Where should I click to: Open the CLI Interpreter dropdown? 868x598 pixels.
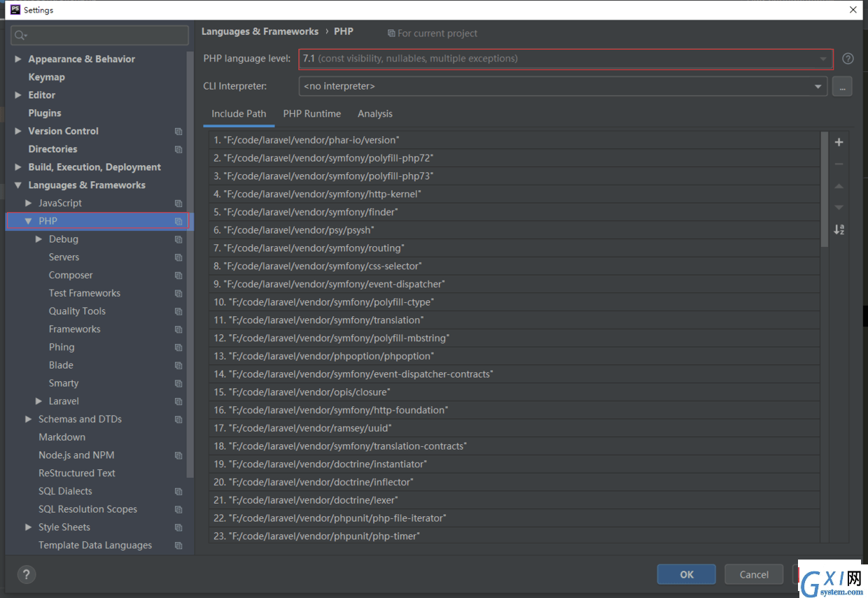coord(563,86)
